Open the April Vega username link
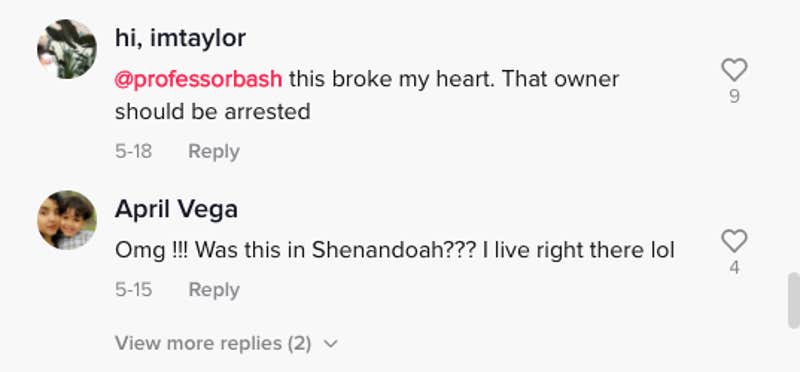800x372 pixels. [176, 209]
